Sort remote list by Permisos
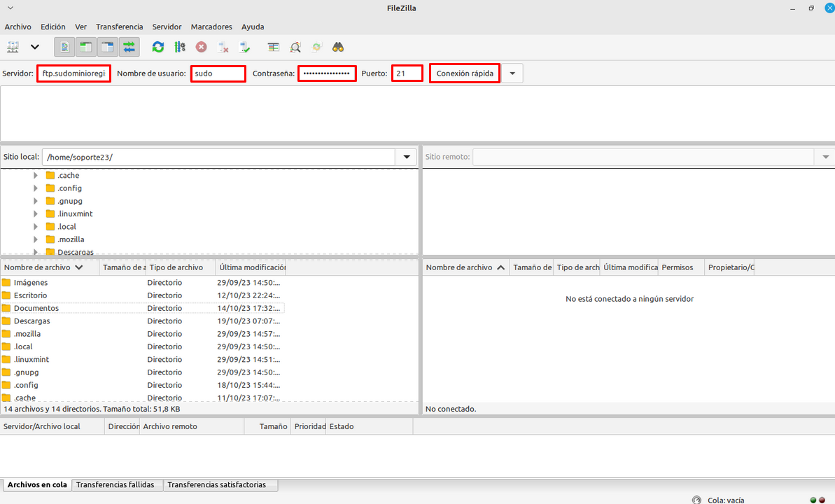Image resolution: width=835 pixels, height=504 pixels. 681,267
